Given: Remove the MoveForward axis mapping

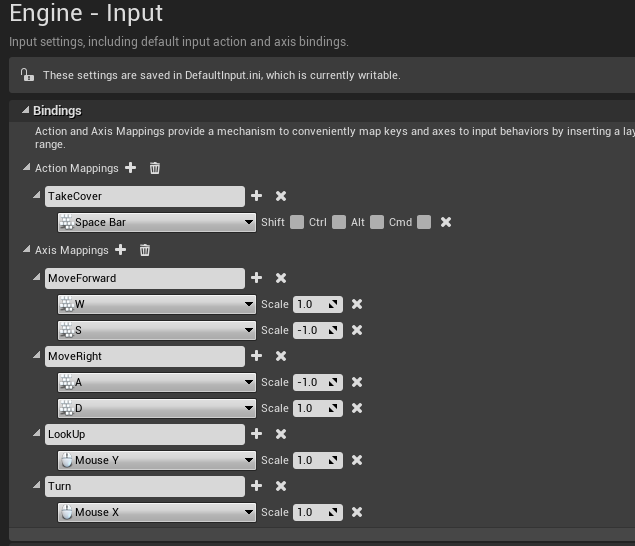Looking at the screenshot, I should point(281,278).
